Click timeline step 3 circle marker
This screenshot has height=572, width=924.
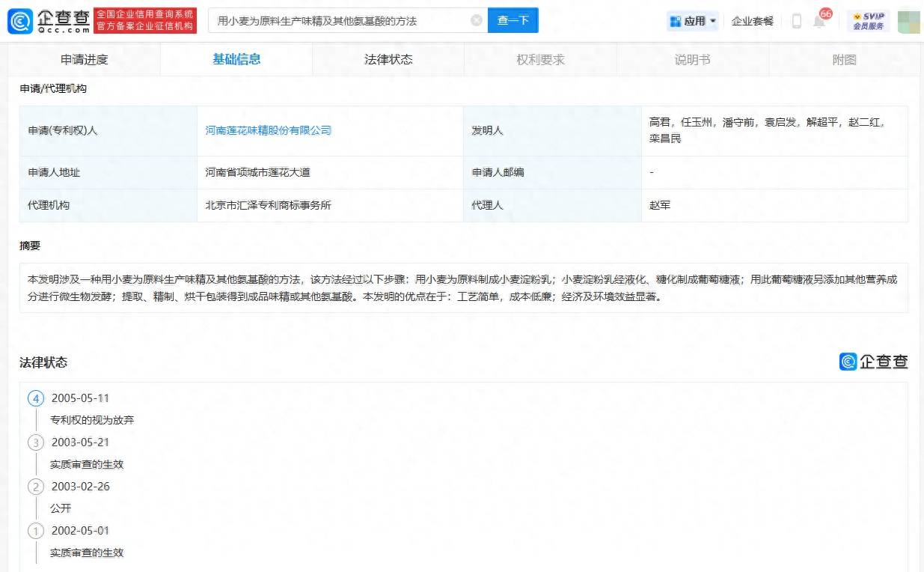pos(36,442)
